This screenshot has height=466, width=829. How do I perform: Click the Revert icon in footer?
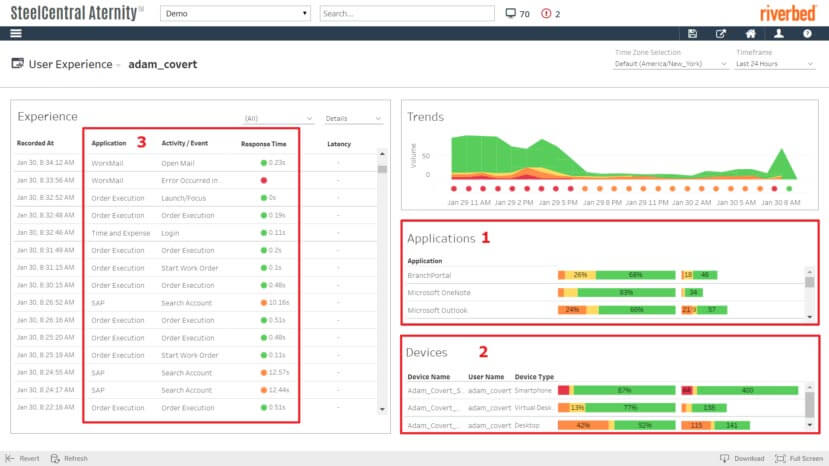[9, 458]
